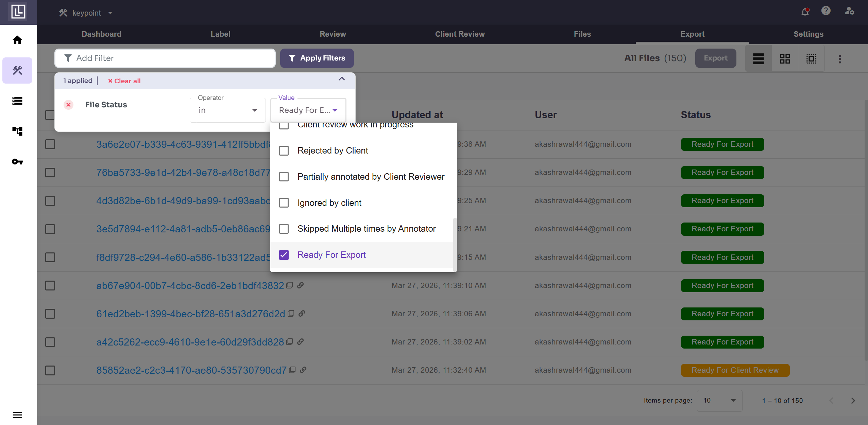Collapse the applied filters panel chevron

coord(342,79)
